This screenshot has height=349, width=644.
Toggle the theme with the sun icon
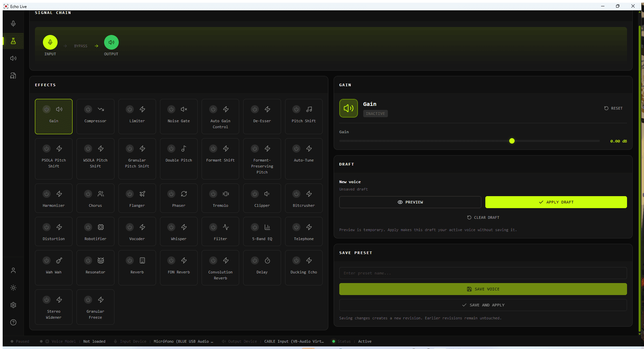pyautogui.click(x=13, y=288)
